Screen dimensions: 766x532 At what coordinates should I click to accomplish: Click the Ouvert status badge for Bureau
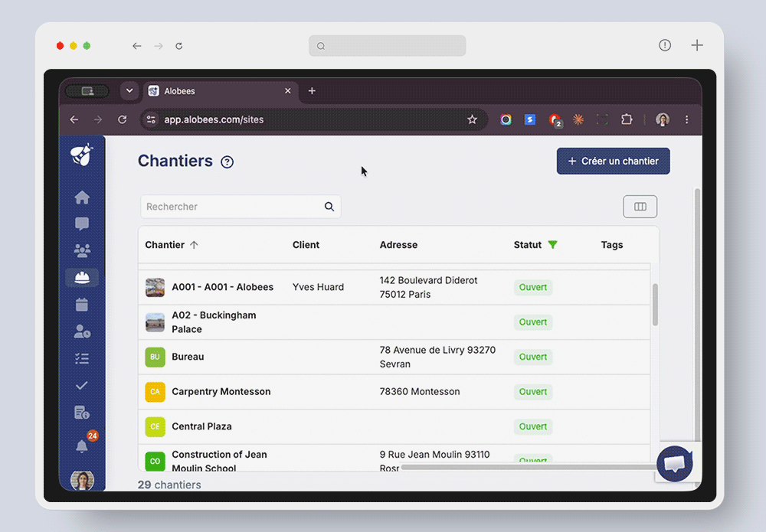point(532,357)
